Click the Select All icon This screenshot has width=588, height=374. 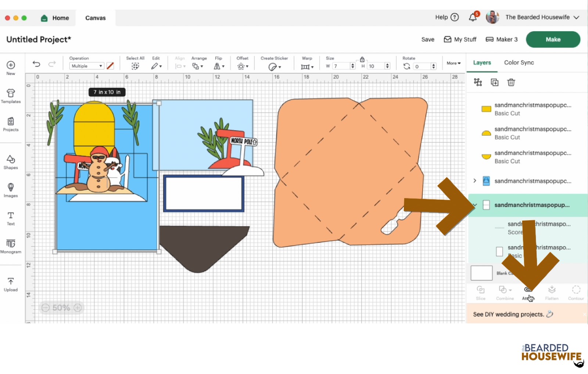click(135, 66)
